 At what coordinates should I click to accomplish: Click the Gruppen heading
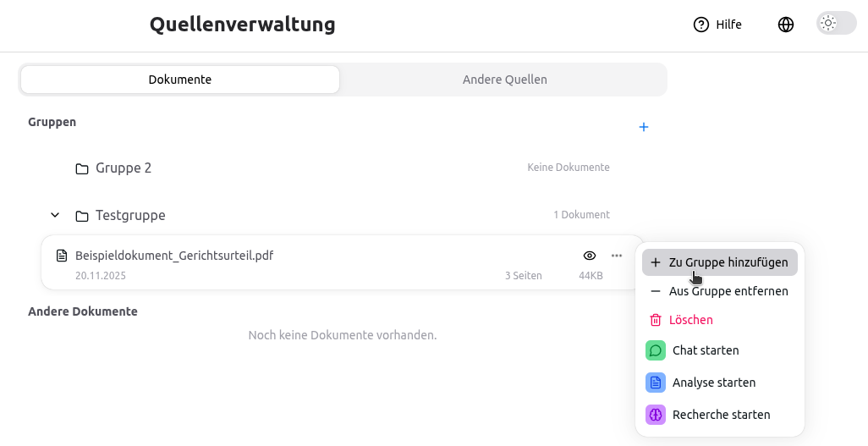coord(52,122)
